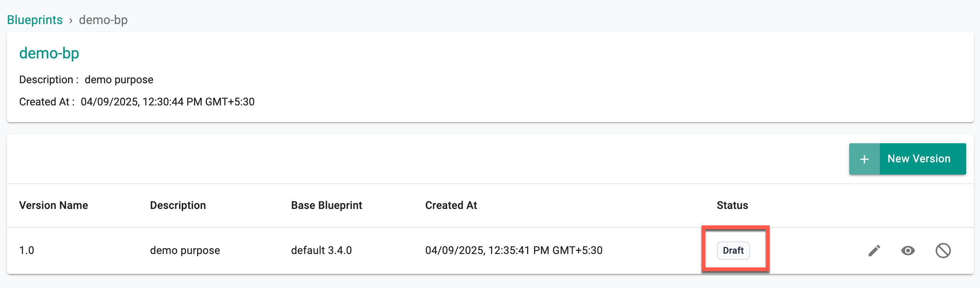
Task: Click the Version Name column header
Action: 54,205
